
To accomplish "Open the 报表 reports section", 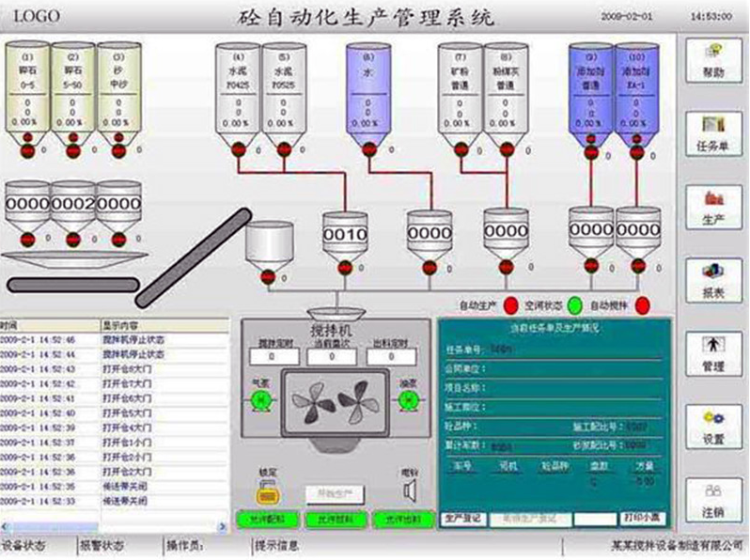I will (x=713, y=280).
